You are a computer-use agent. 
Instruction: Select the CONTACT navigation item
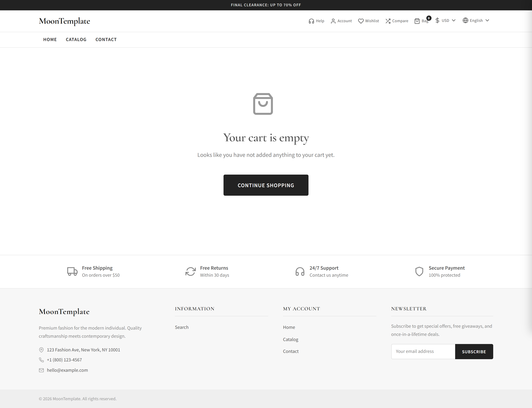[x=106, y=40]
